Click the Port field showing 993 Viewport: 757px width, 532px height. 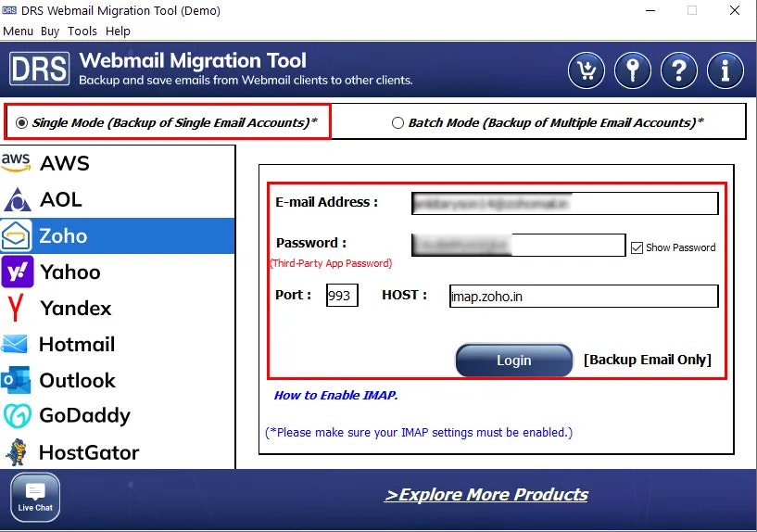[x=342, y=295]
